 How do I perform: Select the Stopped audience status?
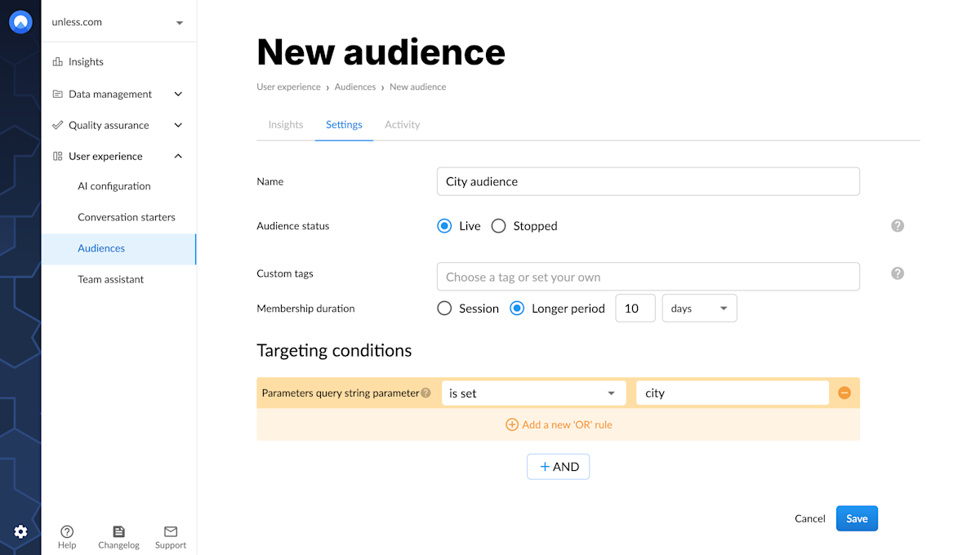tap(499, 226)
